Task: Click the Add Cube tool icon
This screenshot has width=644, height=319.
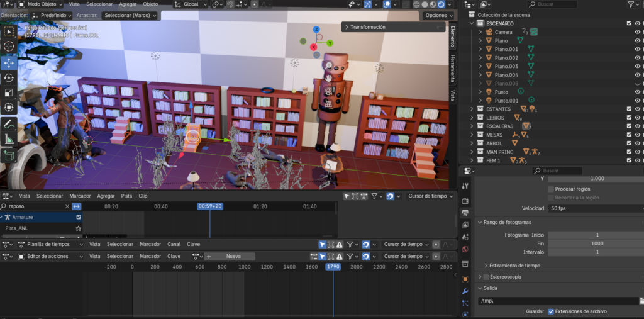Action: (x=9, y=155)
